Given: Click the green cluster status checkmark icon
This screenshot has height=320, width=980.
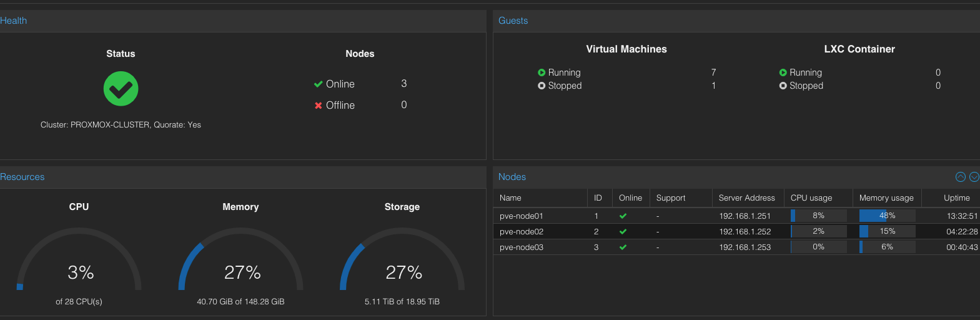Looking at the screenshot, I should click(121, 89).
